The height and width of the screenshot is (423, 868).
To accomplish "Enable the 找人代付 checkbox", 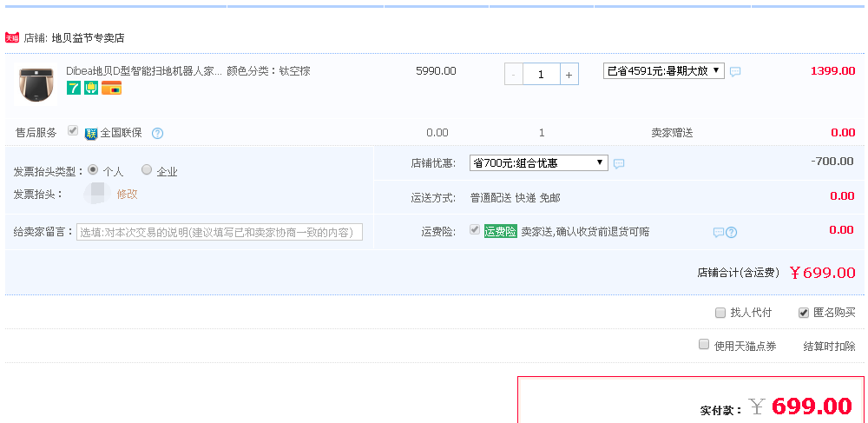I will [x=720, y=313].
